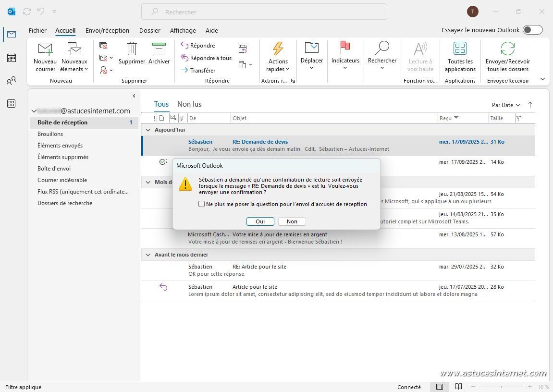The width and height of the screenshot is (553, 392).
Task: Check 'Ne plus me poser la question' box
Action: point(202,204)
